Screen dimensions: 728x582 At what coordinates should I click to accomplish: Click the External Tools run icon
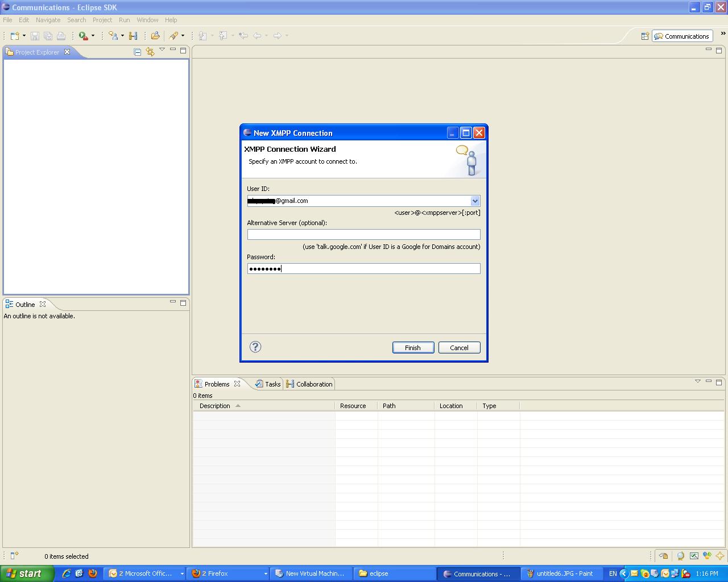[84, 36]
